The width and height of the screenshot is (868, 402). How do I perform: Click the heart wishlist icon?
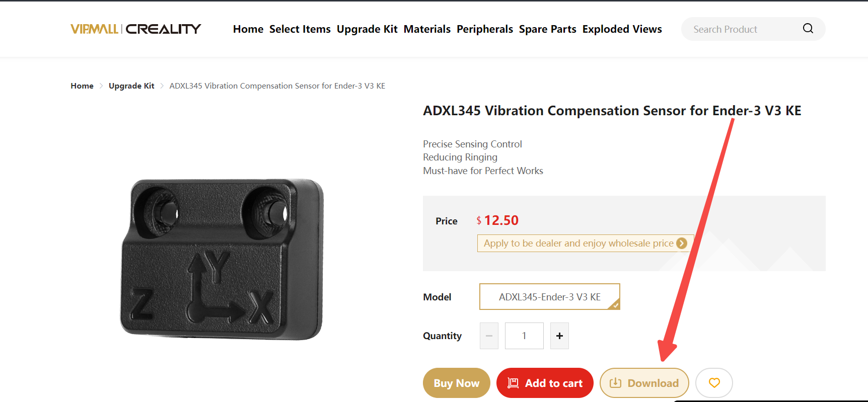coord(714,383)
